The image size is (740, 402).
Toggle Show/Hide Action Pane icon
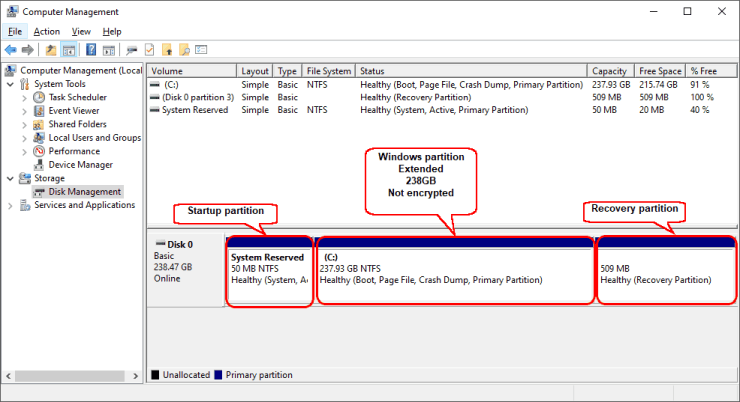109,50
